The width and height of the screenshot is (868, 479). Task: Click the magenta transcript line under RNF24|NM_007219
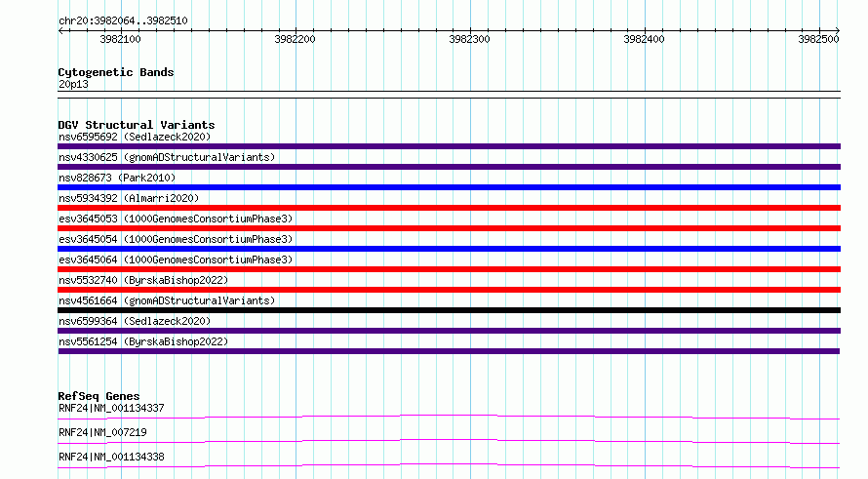click(449, 440)
